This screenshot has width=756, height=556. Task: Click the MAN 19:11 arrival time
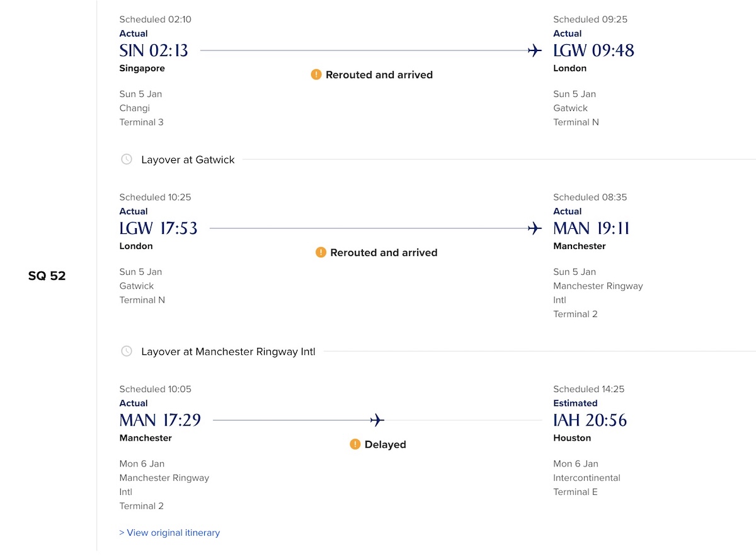coord(592,228)
